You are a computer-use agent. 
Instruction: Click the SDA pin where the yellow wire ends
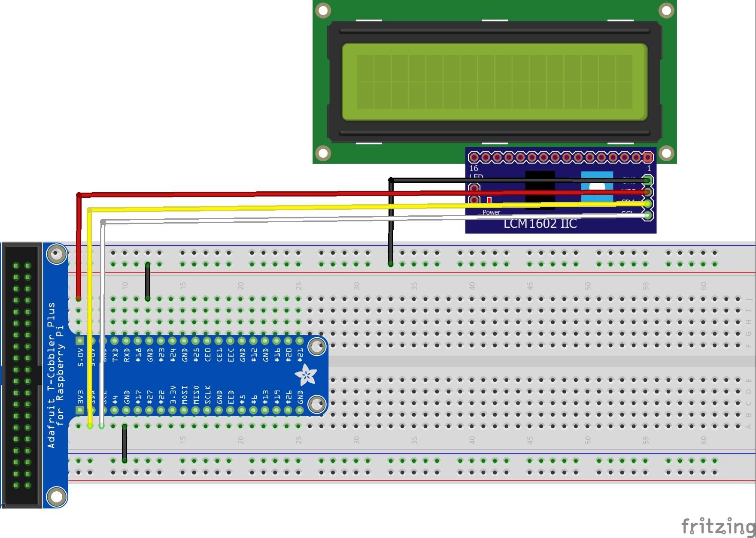647,204
